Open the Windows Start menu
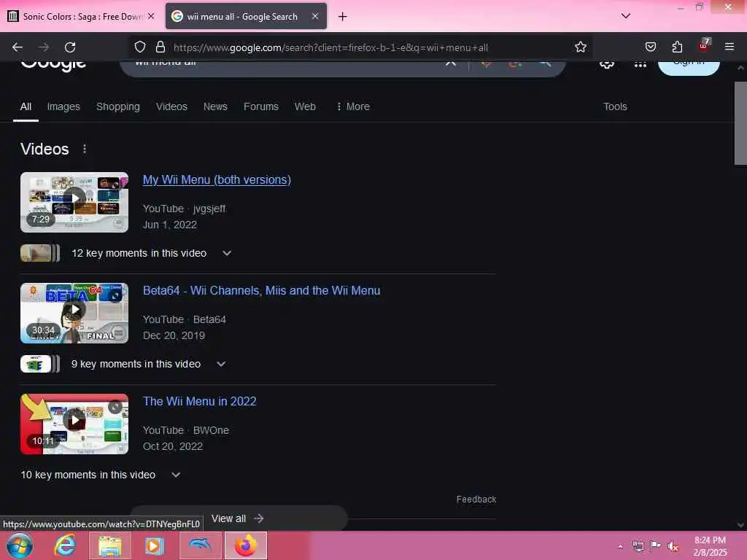This screenshot has height=560, width=747. click(20, 545)
